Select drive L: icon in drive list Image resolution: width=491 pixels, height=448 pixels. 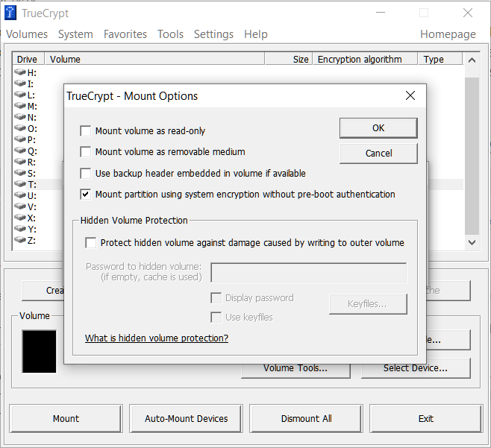click(20, 95)
